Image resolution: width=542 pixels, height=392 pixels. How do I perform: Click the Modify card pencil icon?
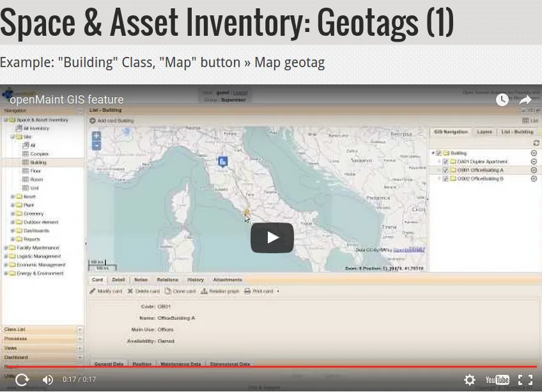(x=92, y=291)
